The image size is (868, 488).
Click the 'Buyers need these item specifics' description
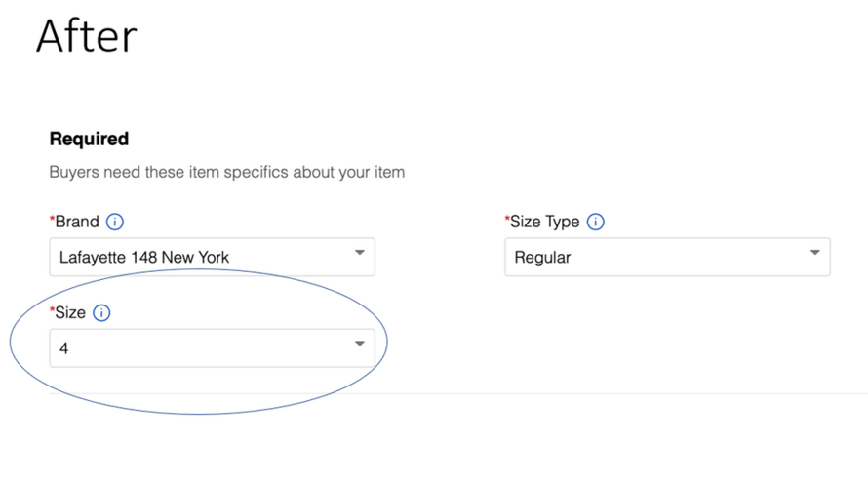click(x=227, y=172)
